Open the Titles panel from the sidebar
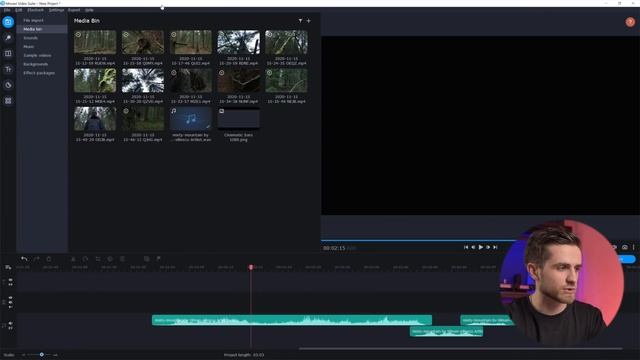The width and height of the screenshot is (640, 360). click(x=8, y=69)
